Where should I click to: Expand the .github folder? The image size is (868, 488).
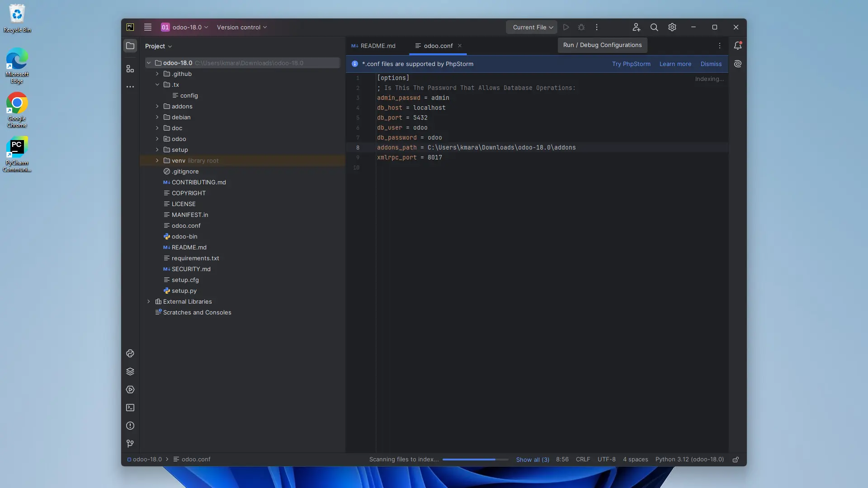point(157,74)
